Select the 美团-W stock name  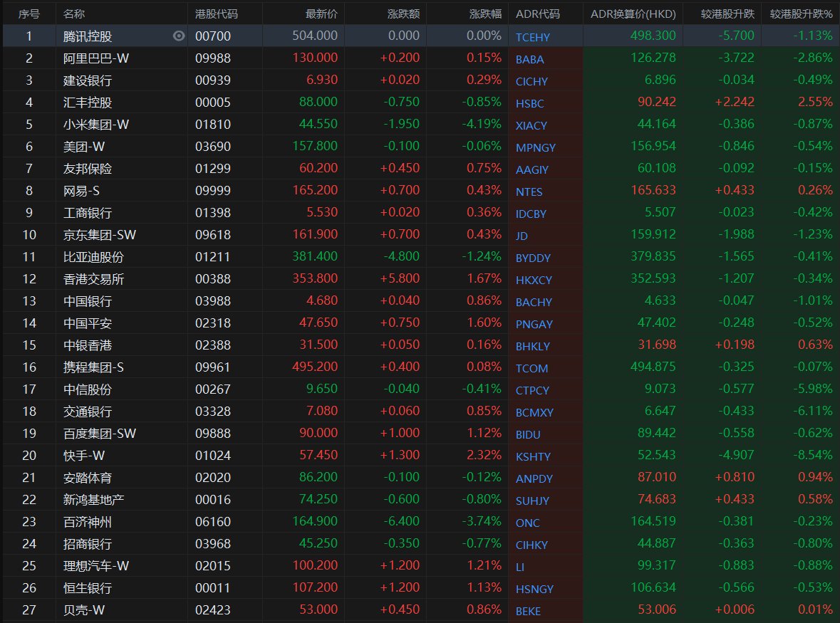click(83, 147)
